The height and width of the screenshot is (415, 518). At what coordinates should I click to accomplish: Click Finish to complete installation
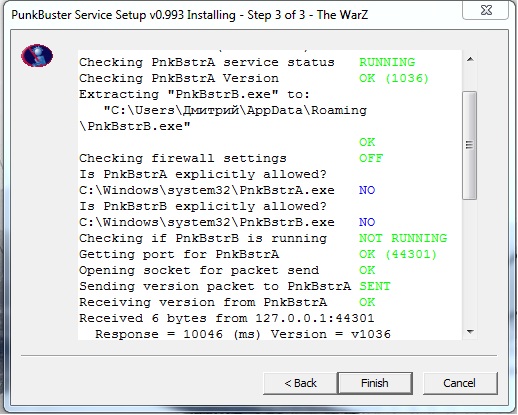click(375, 383)
